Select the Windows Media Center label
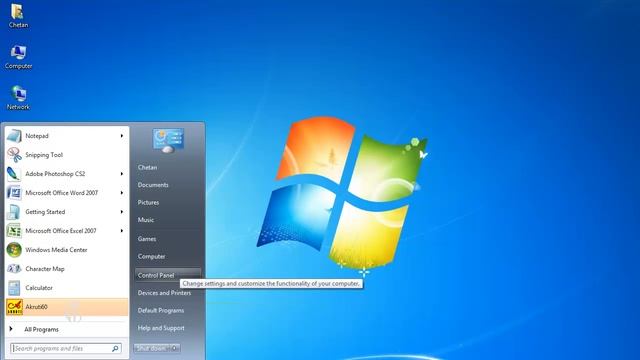The height and width of the screenshot is (360, 640). (56, 250)
